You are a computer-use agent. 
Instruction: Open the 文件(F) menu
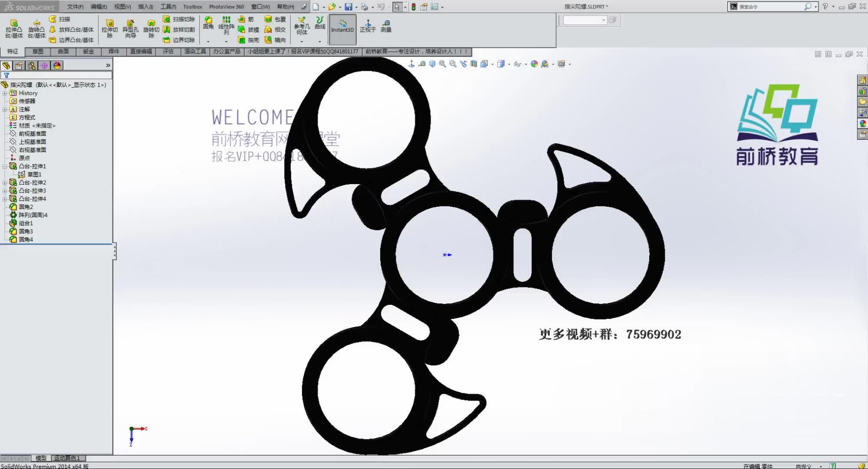click(x=75, y=7)
